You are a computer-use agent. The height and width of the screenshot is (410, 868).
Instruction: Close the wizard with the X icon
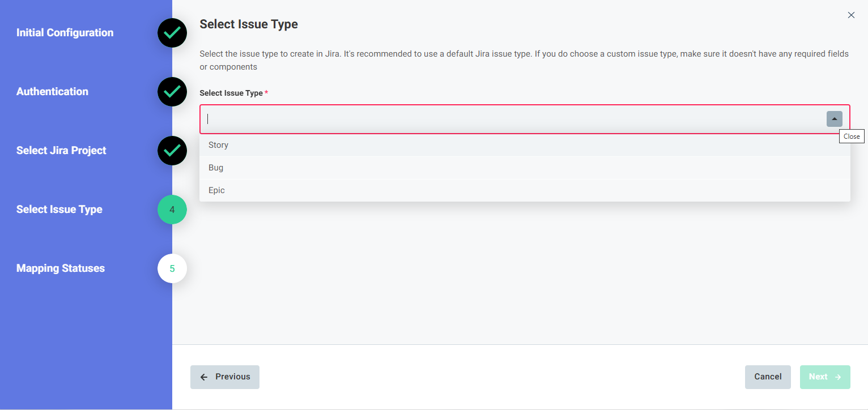pyautogui.click(x=851, y=15)
